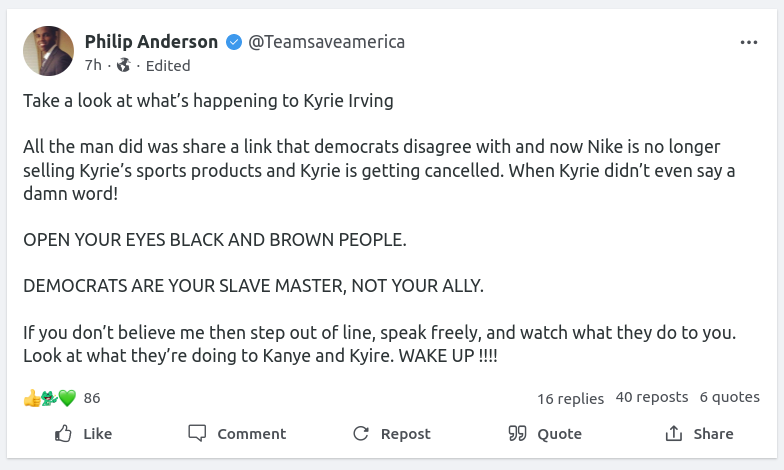View edit history via Edited label
This screenshot has height=470, width=784.
[168, 65]
